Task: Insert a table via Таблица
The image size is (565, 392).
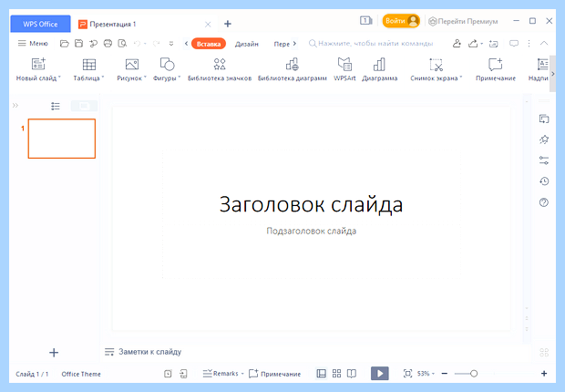Action: (88, 69)
